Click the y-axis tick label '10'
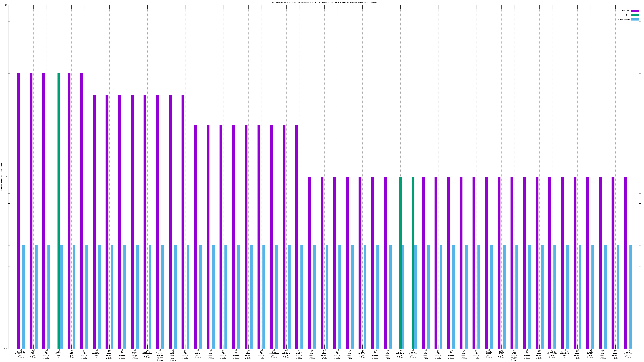 (x=6, y=5)
